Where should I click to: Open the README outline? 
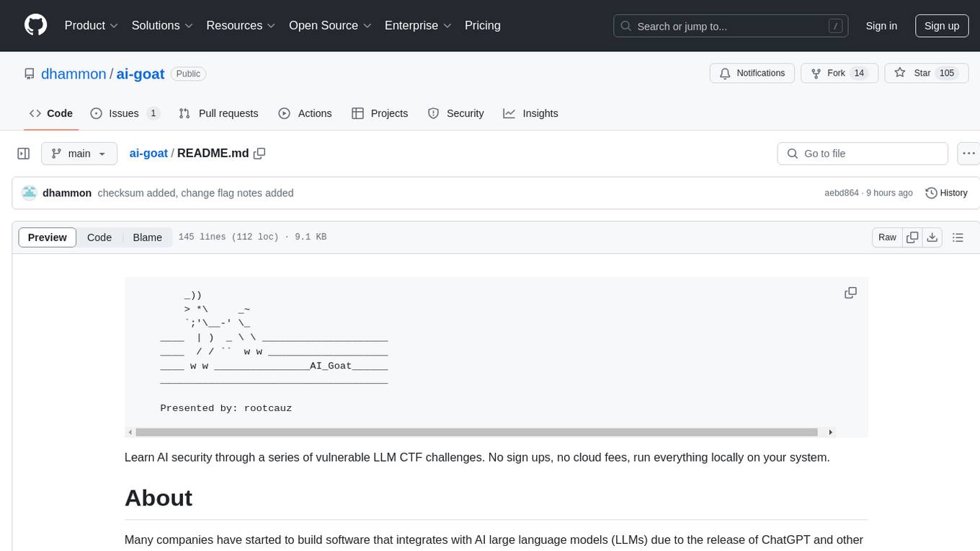[x=958, y=237]
